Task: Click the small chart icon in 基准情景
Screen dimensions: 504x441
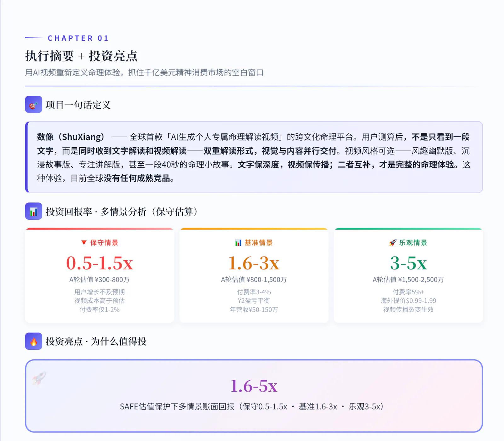Action: coord(238,242)
